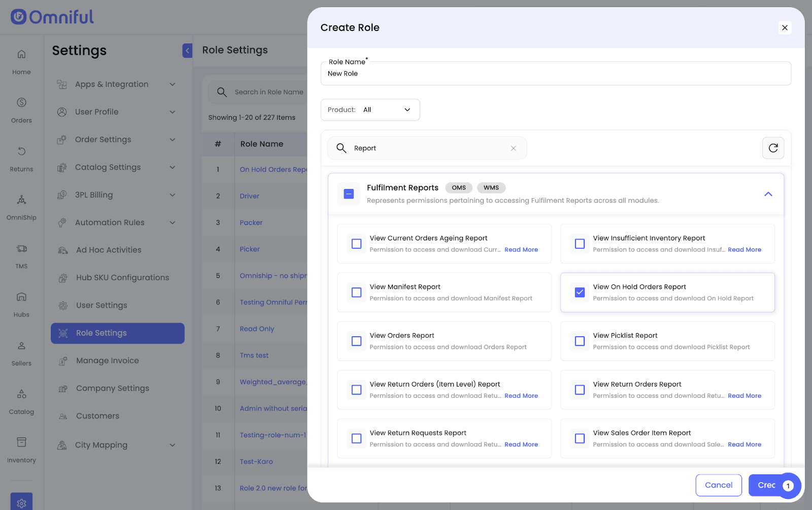Uncheck View On Hold Orders Report
Viewport: 812px width, 510px height.
coord(580,293)
